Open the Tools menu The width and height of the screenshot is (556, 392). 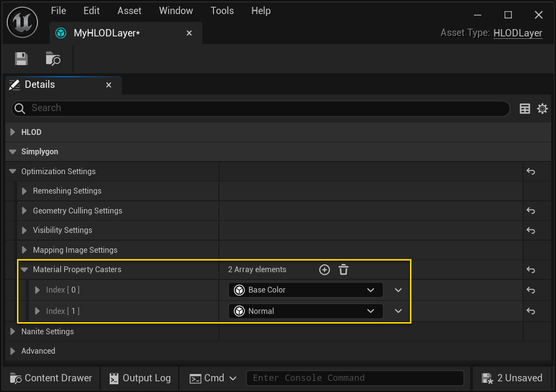[x=222, y=11]
